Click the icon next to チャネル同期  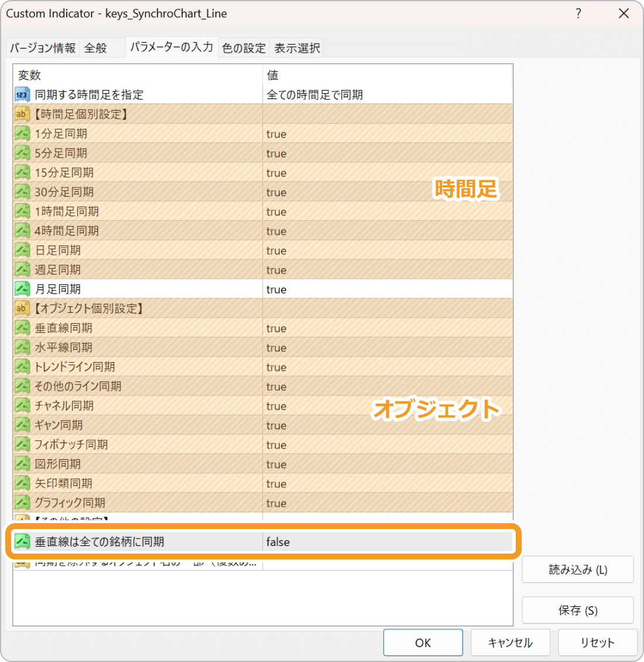click(x=22, y=405)
